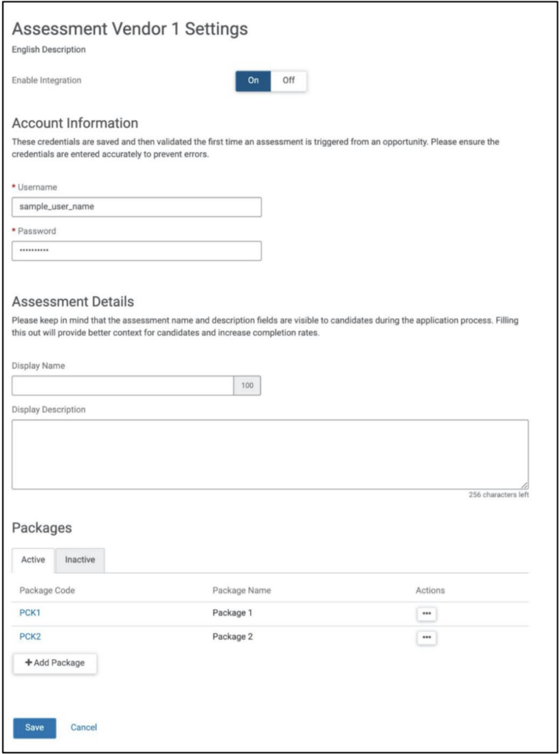Click the Package Code column header
560x754 pixels.
47,591
